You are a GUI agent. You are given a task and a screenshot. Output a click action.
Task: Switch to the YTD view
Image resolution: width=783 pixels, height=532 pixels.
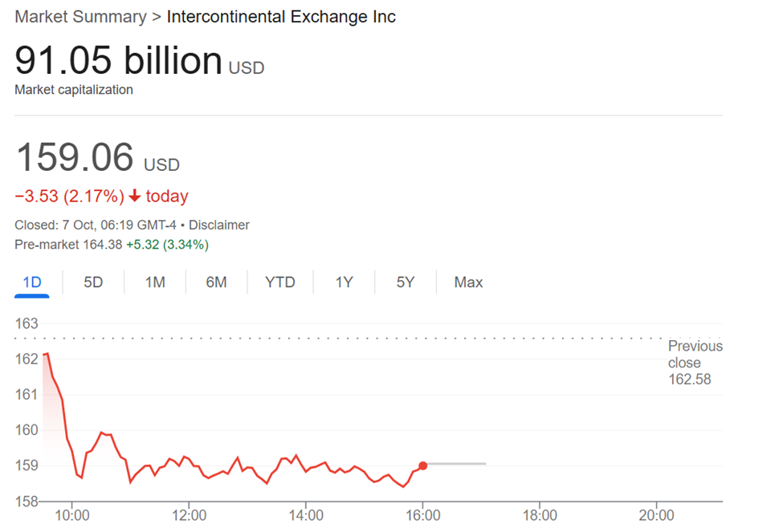tap(280, 282)
